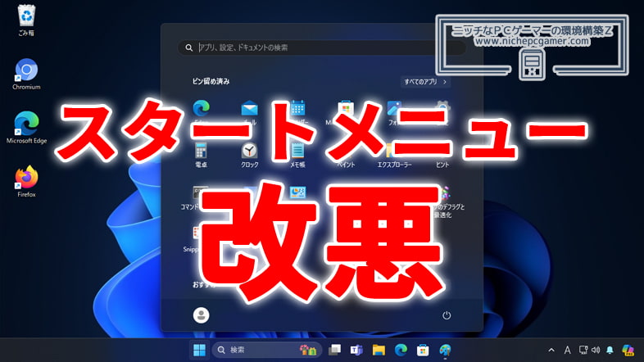Open すべてのアプリ (All apps) list
The image size is (644, 362).
click(425, 82)
